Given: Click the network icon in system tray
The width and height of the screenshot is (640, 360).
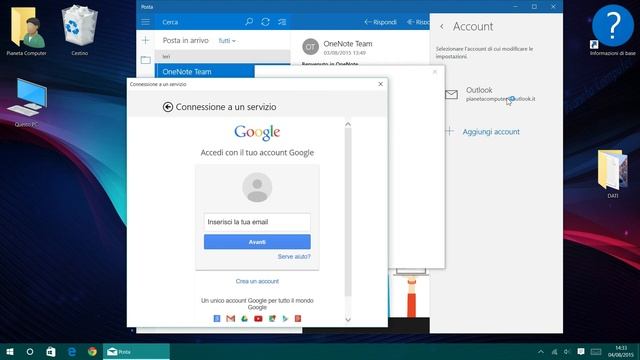Looking at the screenshot, I should tap(554, 351).
